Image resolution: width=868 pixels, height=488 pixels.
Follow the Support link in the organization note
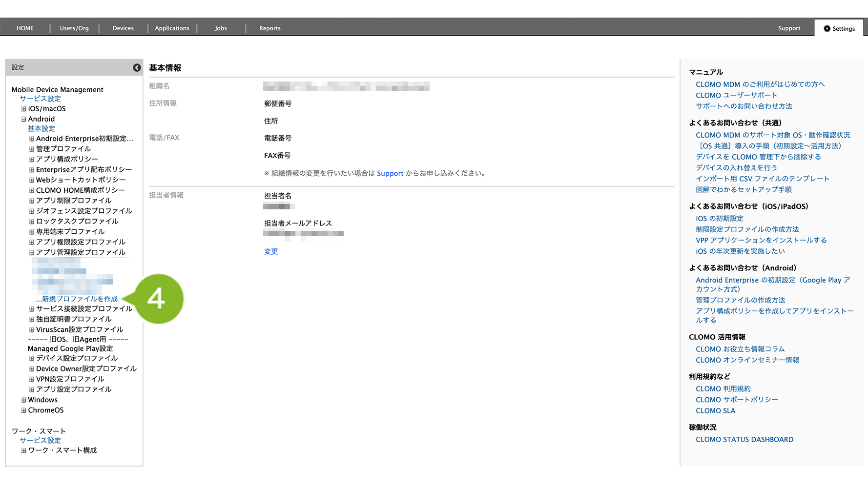tap(390, 173)
